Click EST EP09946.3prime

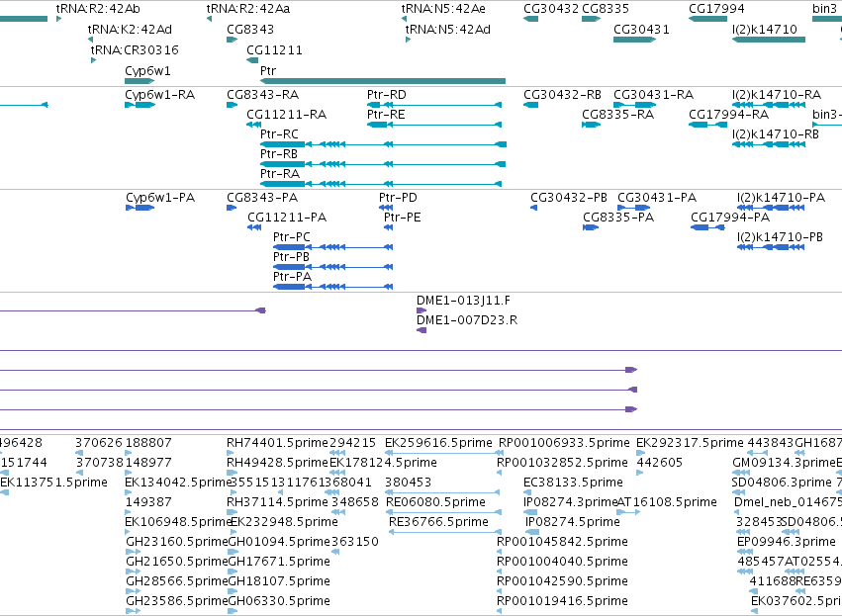tap(787, 542)
